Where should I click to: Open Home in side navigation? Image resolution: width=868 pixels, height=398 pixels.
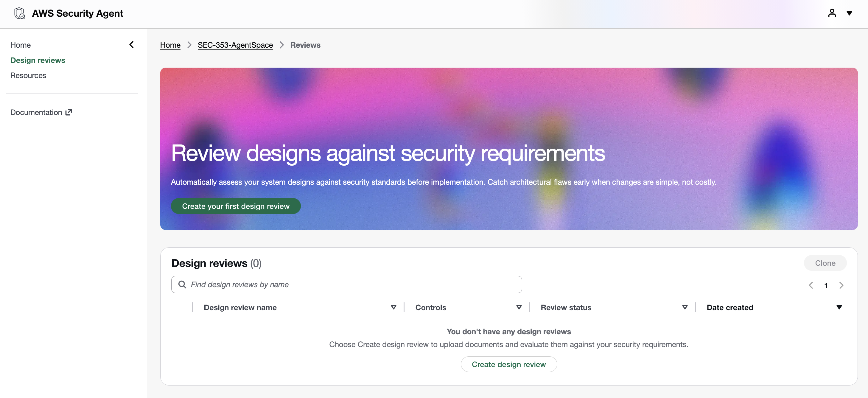click(x=21, y=45)
